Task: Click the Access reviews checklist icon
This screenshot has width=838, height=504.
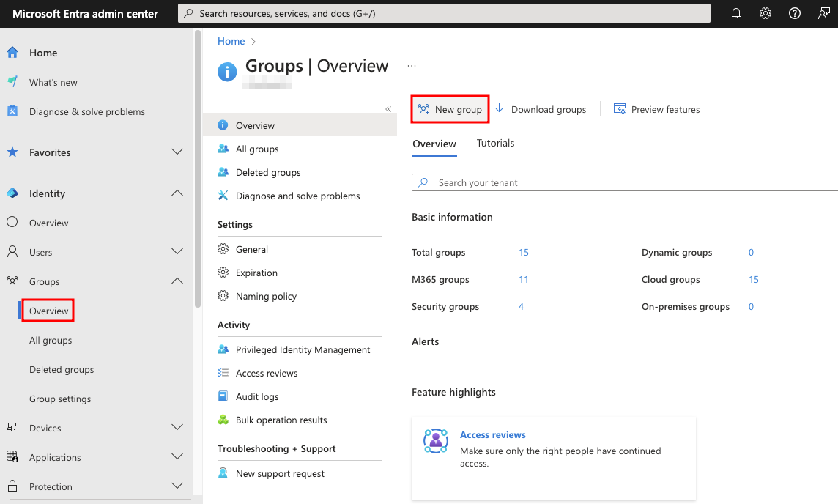Action: 223,373
